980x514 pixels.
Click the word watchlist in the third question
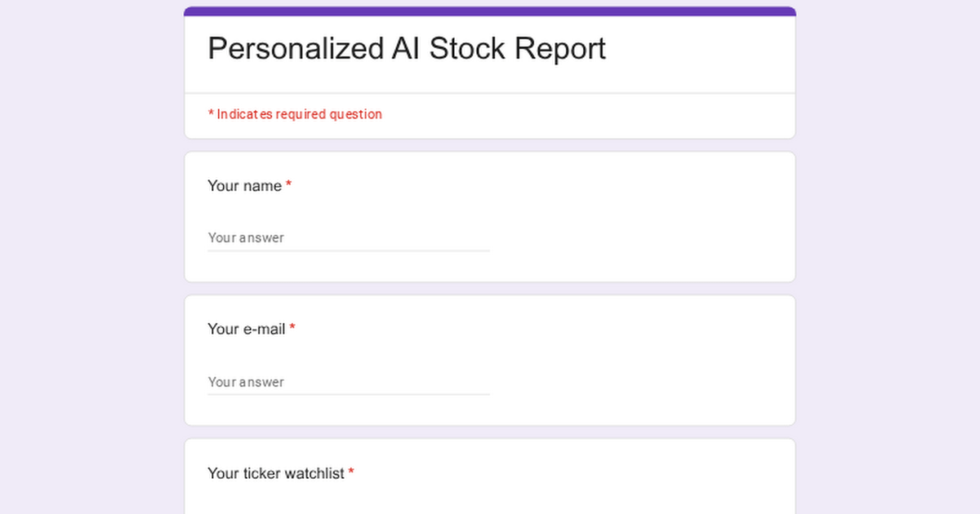point(314,473)
